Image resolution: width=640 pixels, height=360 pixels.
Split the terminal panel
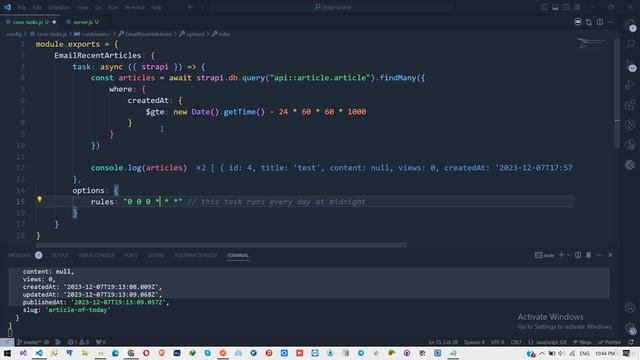click(x=578, y=255)
